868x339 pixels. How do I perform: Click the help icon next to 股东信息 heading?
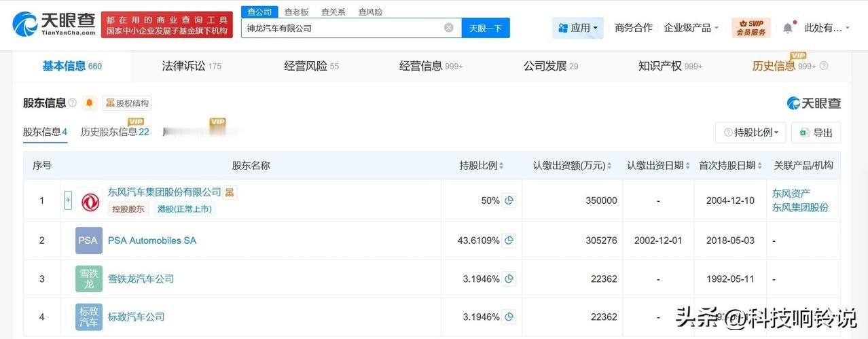click(x=72, y=103)
